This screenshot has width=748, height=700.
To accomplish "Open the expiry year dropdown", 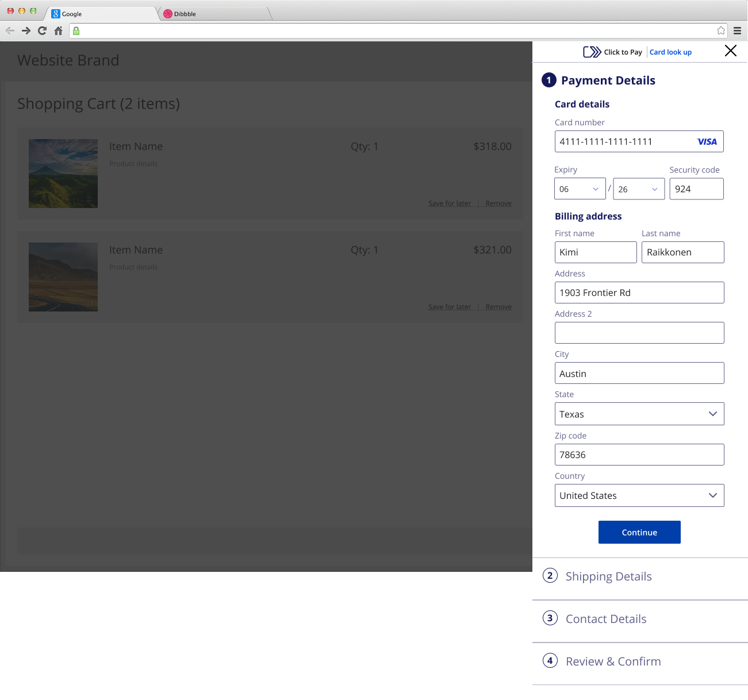I will pos(639,189).
